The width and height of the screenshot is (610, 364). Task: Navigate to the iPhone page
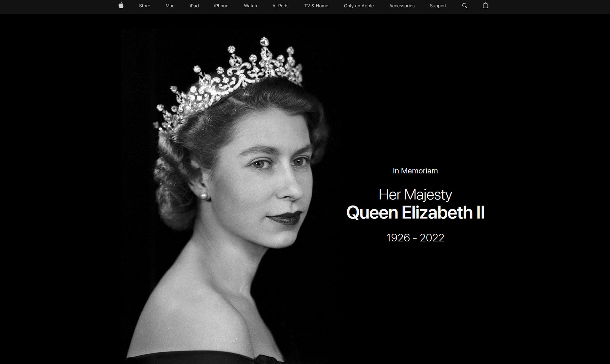click(x=221, y=6)
